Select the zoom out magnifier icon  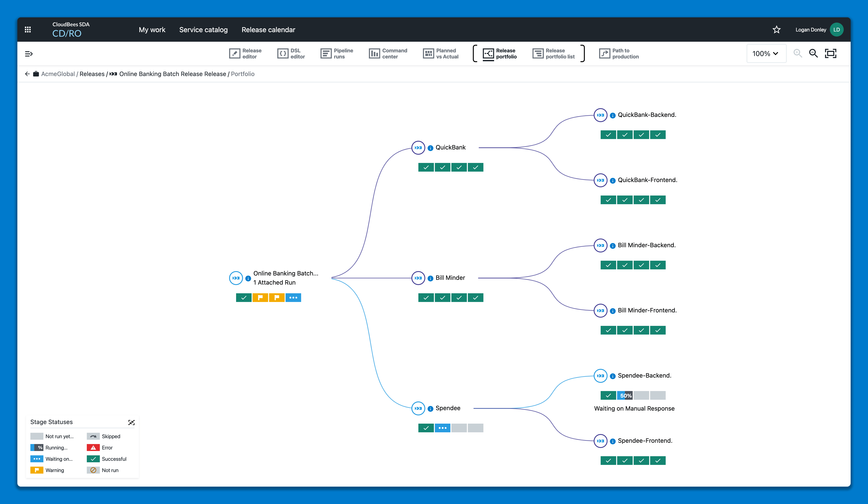coord(814,53)
